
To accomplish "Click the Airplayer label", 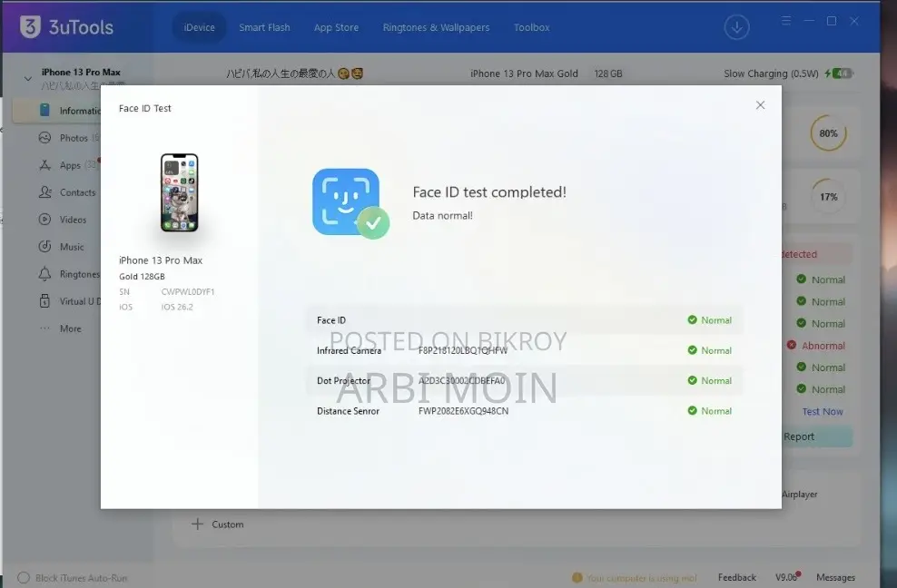I will [799, 495].
